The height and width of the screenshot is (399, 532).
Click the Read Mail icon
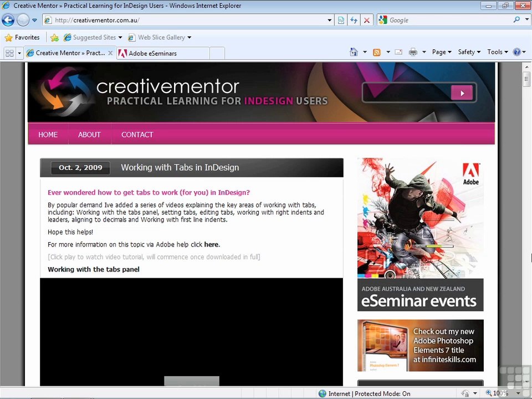398,52
